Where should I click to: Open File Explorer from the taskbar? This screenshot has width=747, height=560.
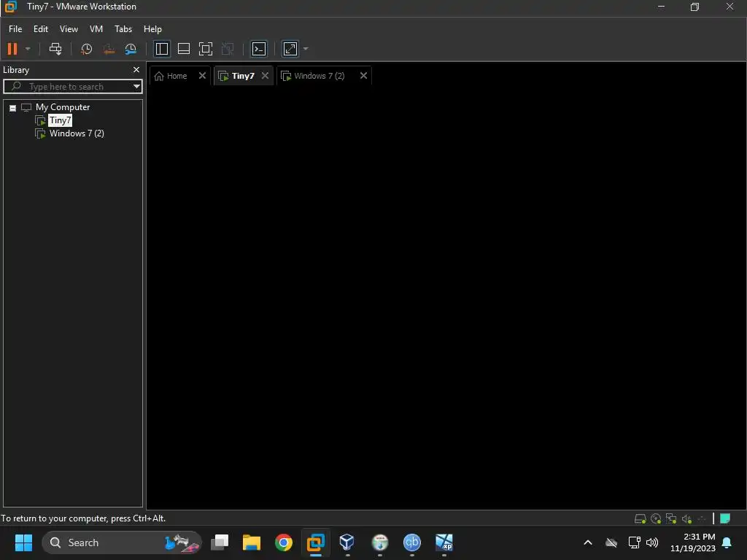(x=252, y=542)
